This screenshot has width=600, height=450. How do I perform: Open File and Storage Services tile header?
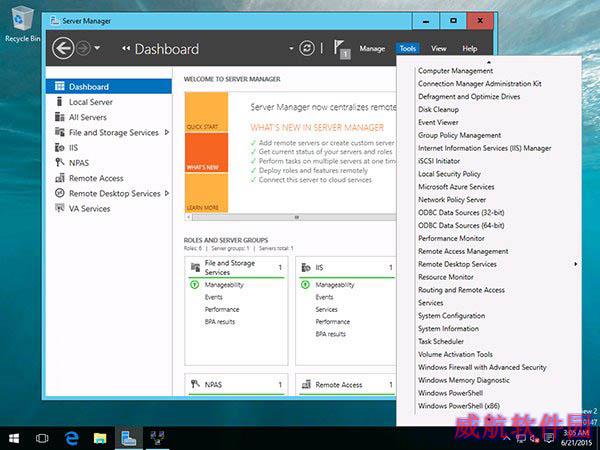[236, 267]
